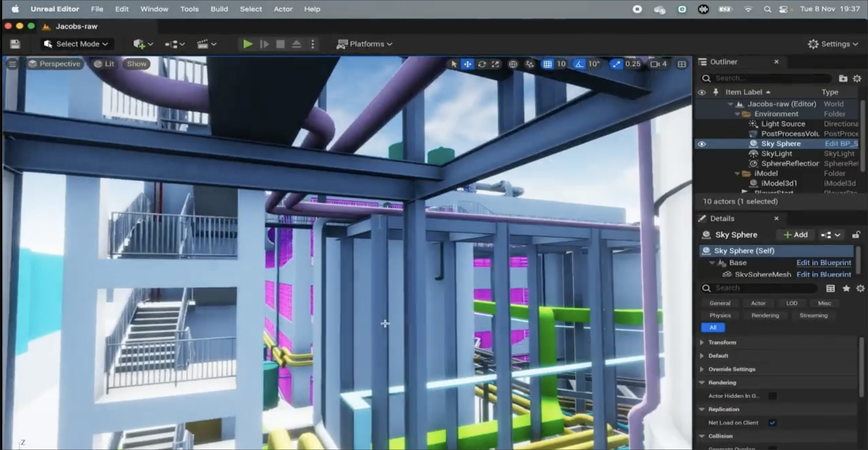Open Outliner settings gear
Image resolution: width=868 pixels, height=450 pixels.
tap(857, 78)
